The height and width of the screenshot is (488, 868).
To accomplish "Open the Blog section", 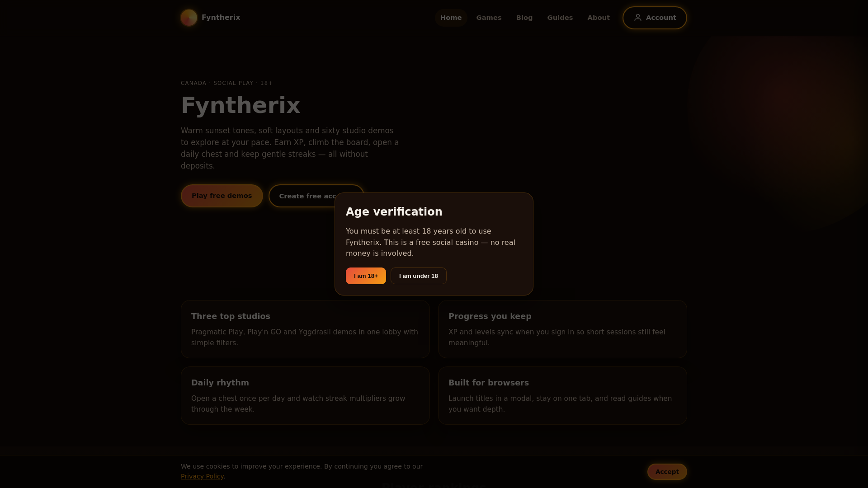I will coord(524,18).
